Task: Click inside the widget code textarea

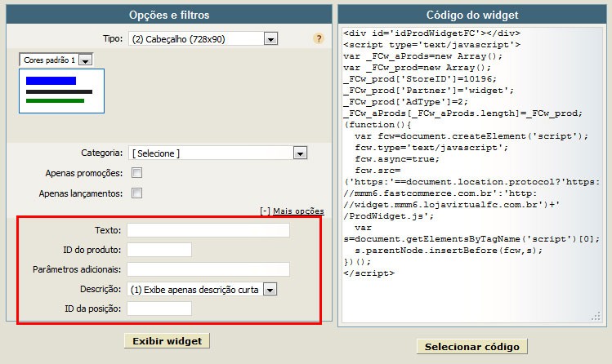Action: point(472,175)
